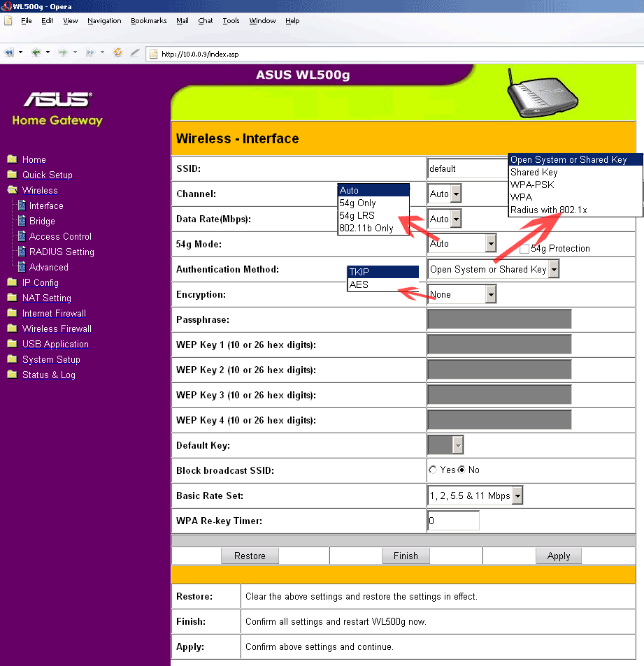Click the Opera logo in title bar
This screenshot has width=644, height=666.
[6, 6]
